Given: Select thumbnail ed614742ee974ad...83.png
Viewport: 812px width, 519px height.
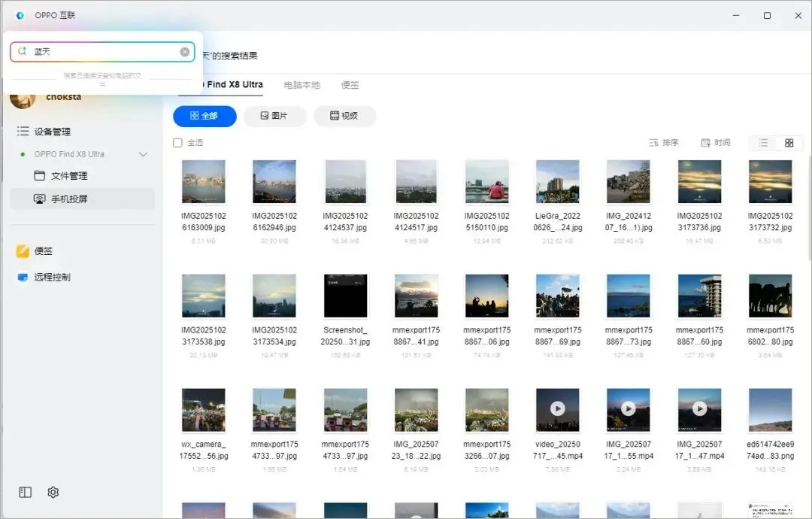Looking at the screenshot, I should coord(771,410).
